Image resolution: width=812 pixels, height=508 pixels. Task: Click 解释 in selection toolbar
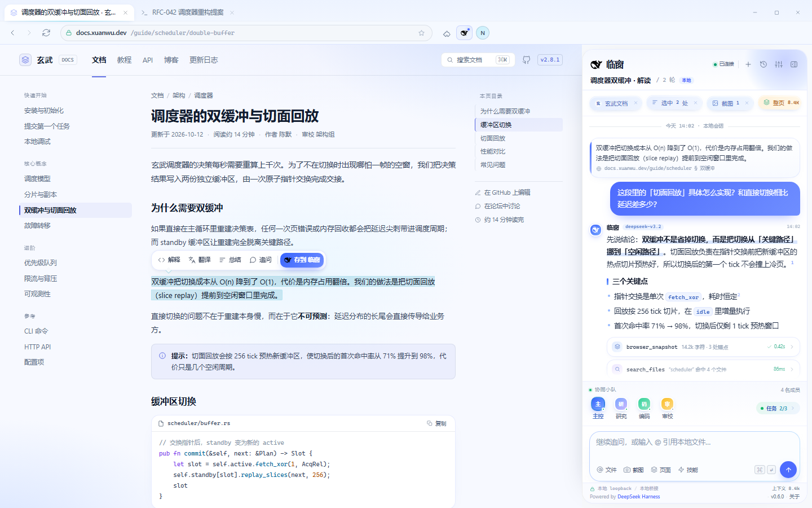[x=169, y=260]
